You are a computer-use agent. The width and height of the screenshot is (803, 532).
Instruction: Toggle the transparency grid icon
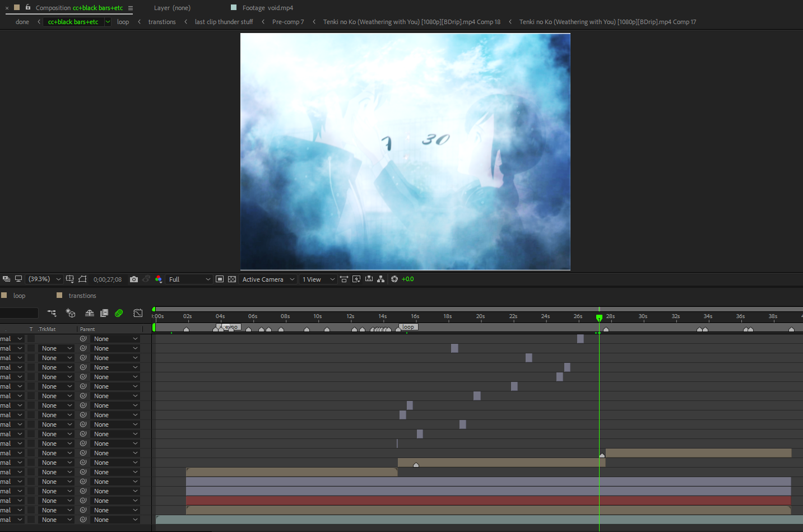pos(232,279)
